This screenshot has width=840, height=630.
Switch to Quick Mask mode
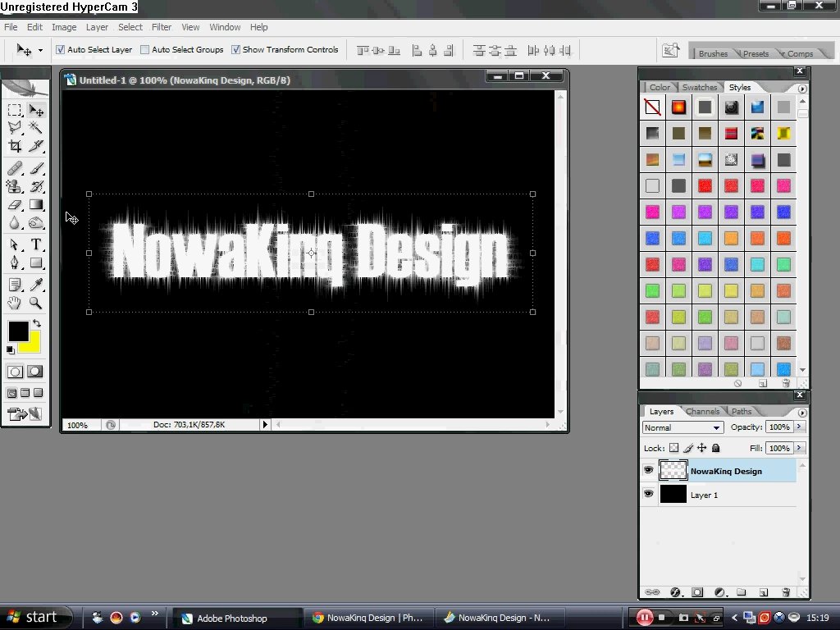(x=34, y=372)
